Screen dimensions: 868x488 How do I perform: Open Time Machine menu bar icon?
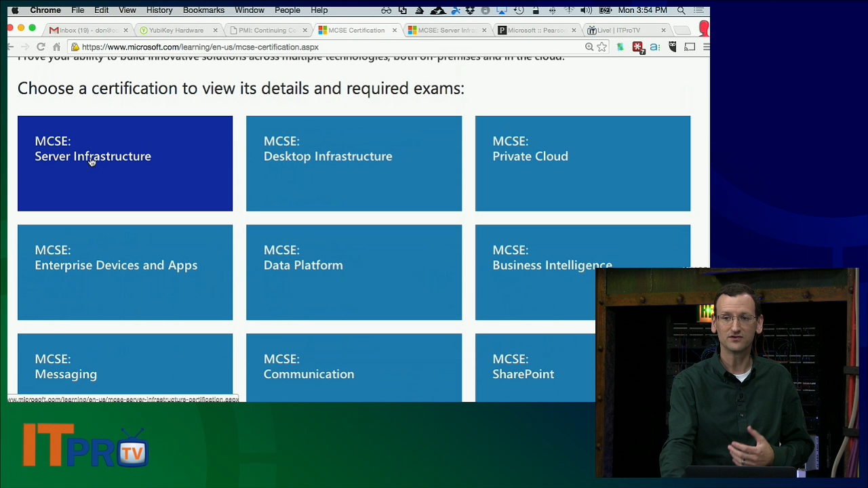click(519, 10)
